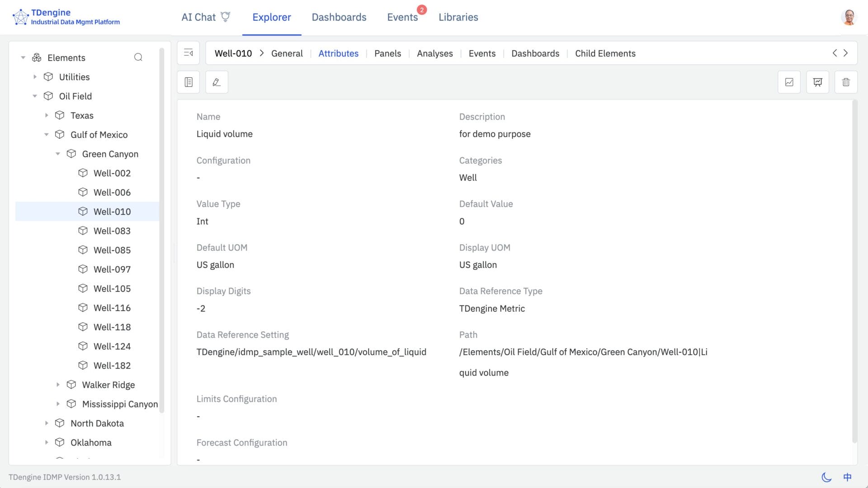This screenshot has height=488, width=868.
Task: Expand the Texas tree node
Action: 47,115
